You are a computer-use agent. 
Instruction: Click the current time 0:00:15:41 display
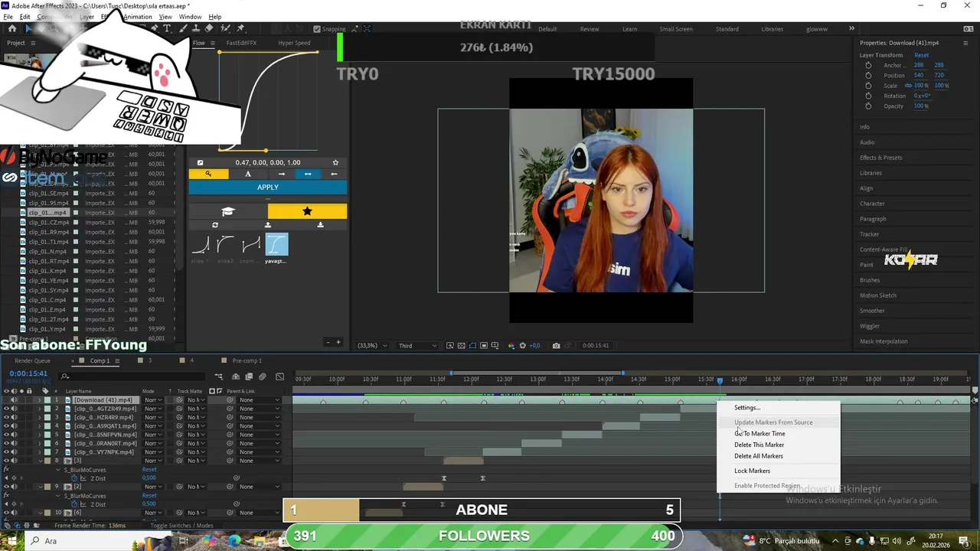[28, 373]
